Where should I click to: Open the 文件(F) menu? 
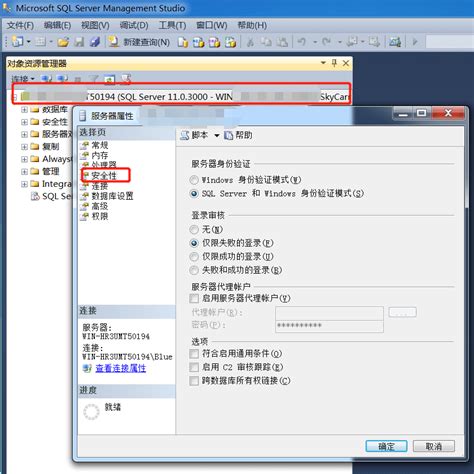tap(20, 25)
